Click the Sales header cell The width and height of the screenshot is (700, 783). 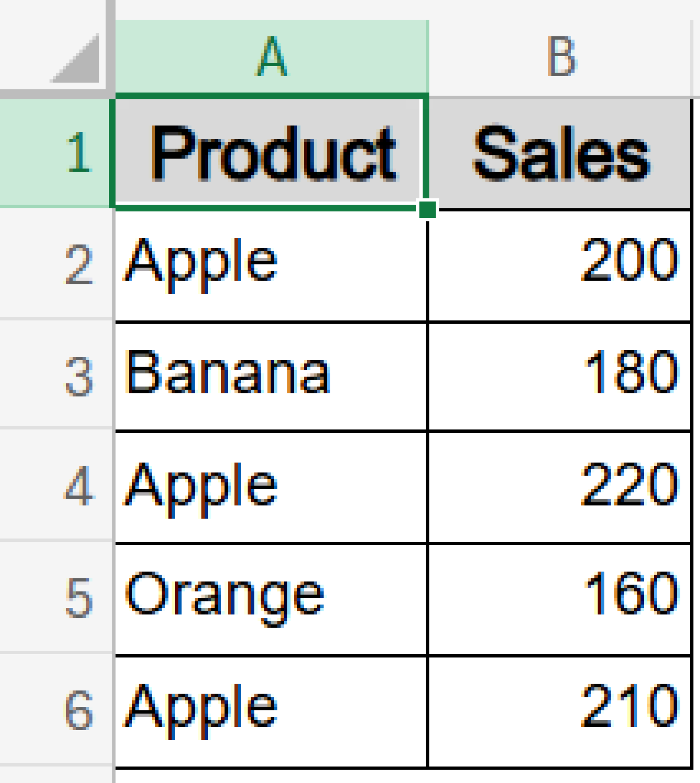click(560, 153)
